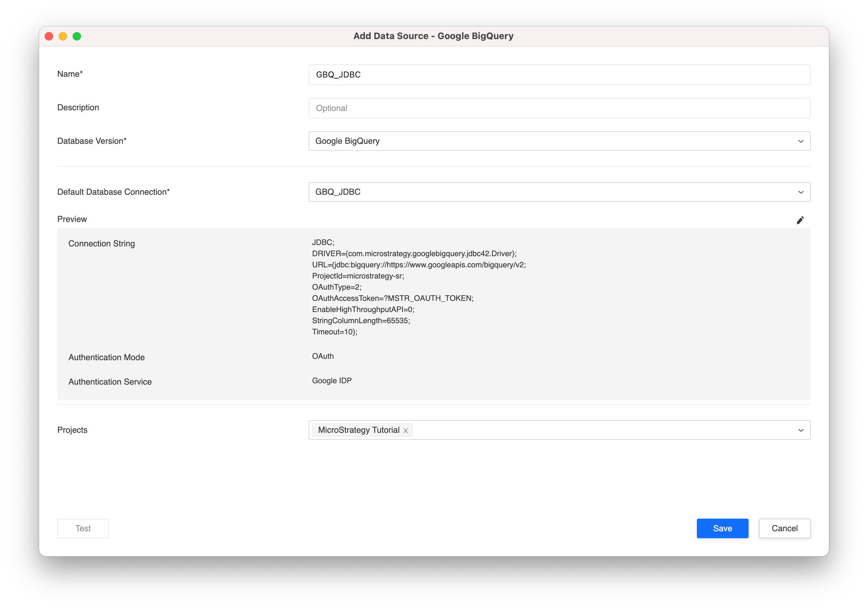The width and height of the screenshot is (868, 608).
Task: Click into the Name input field
Action: (x=559, y=75)
